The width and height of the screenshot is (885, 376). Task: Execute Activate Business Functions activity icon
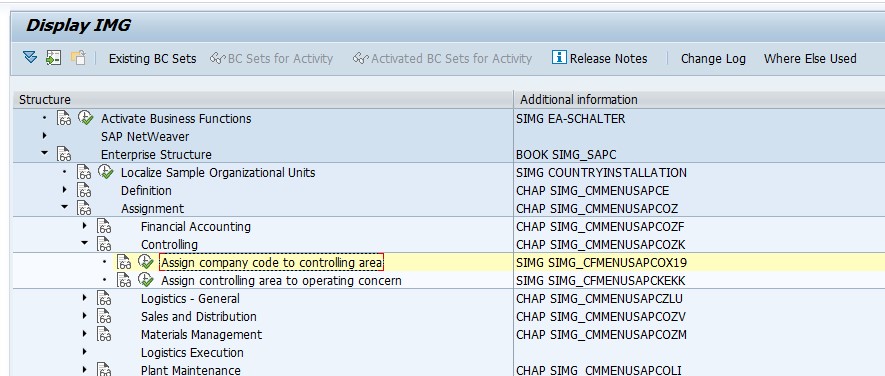point(85,118)
